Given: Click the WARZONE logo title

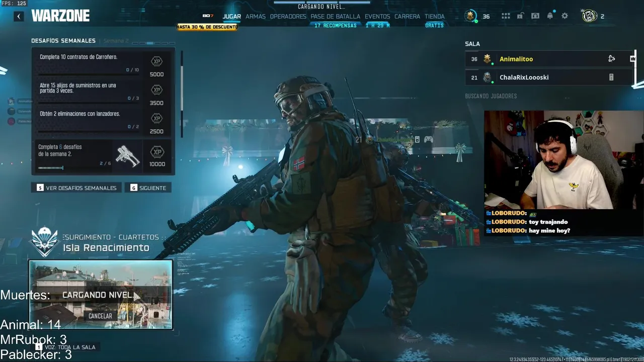Looking at the screenshot, I should (x=60, y=16).
